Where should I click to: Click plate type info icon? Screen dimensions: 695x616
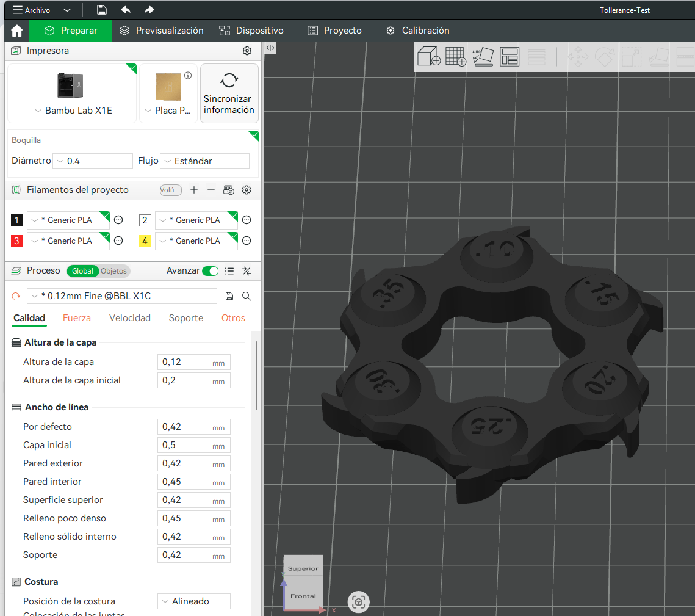pyautogui.click(x=188, y=75)
